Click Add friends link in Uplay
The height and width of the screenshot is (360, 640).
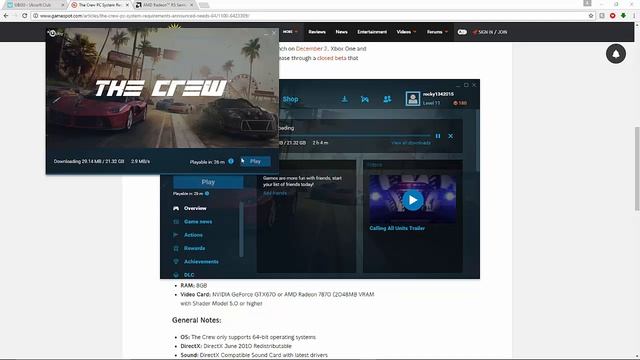[x=275, y=193]
